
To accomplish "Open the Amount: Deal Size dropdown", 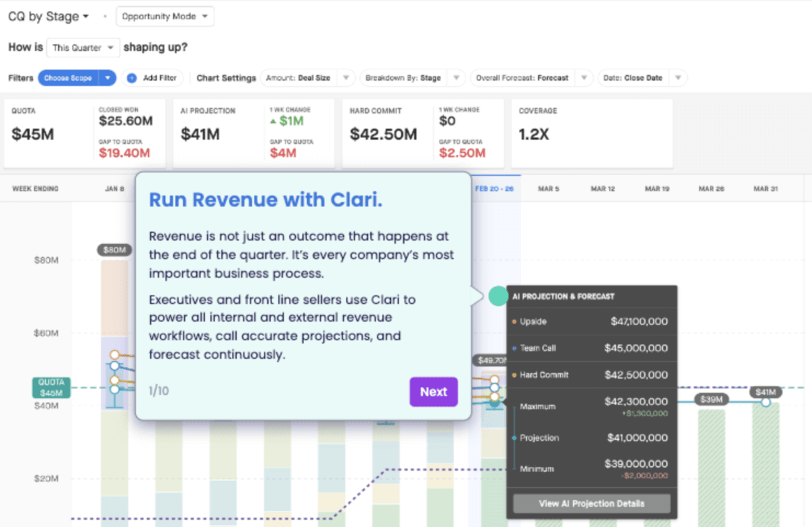I will coord(307,78).
